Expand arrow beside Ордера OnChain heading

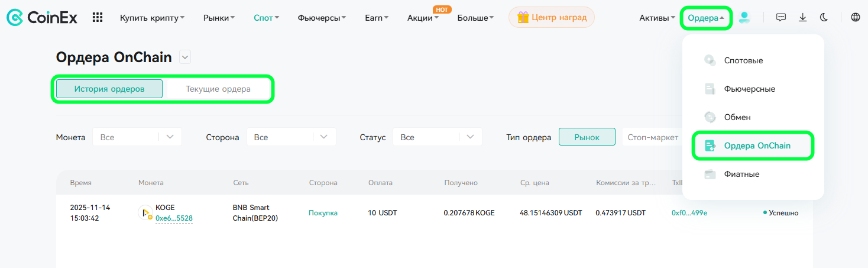185,57
